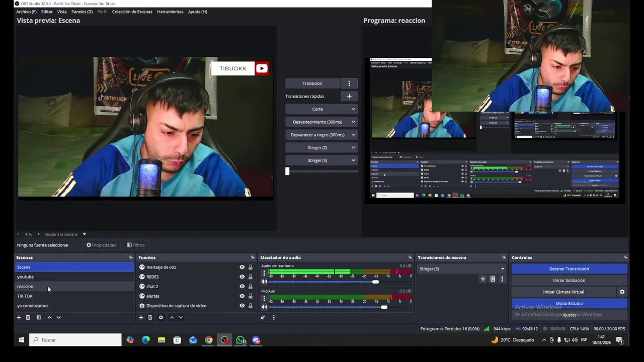Open Google Chrome from the taskbar
The height and width of the screenshot is (362, 644).
click(208, 340)
